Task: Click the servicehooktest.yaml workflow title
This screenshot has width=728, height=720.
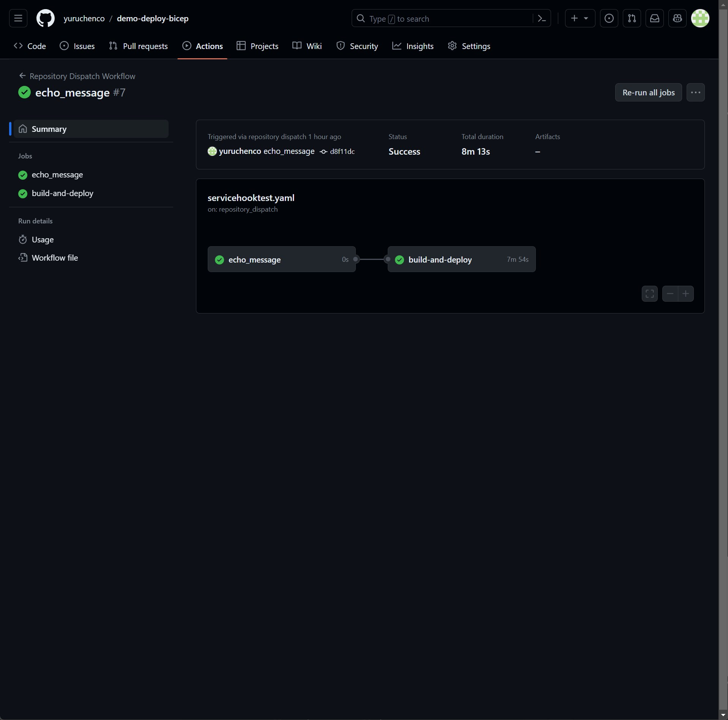Action: coord(251,198)
